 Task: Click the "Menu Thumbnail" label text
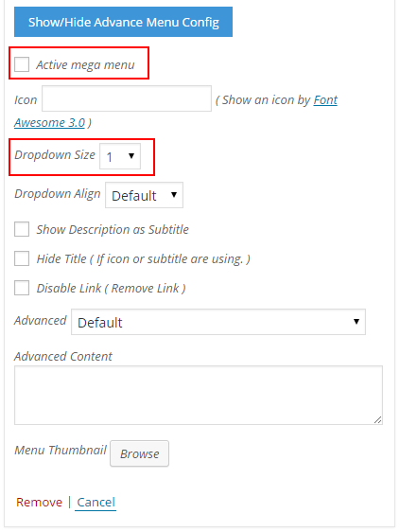[x=61, y=450]
